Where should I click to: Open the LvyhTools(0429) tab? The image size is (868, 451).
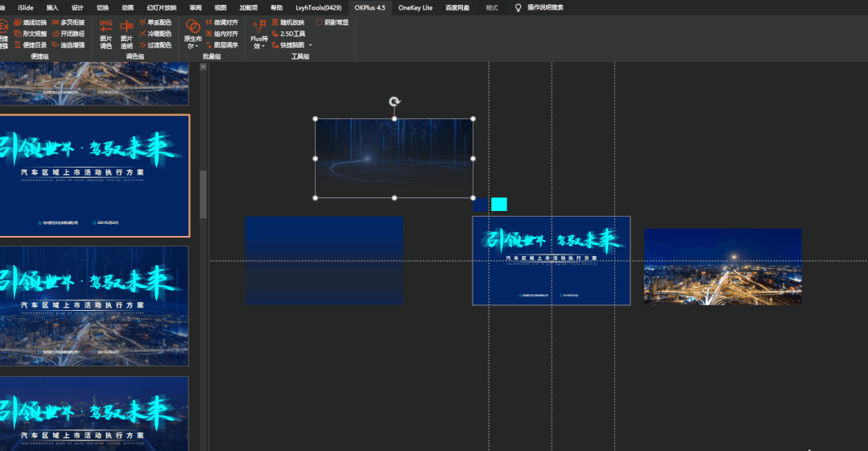[x=318, y=8]
